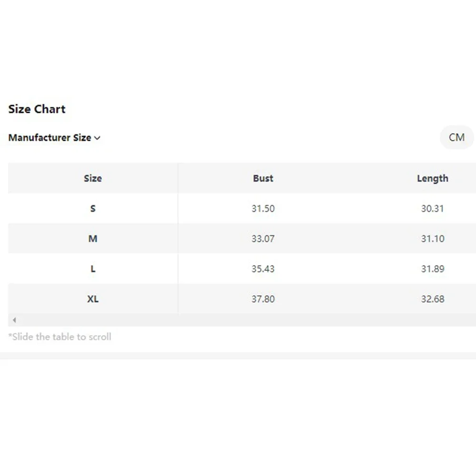Select the S size row
The width and height of the screenshot is (476, 476).
click(93, 208)
